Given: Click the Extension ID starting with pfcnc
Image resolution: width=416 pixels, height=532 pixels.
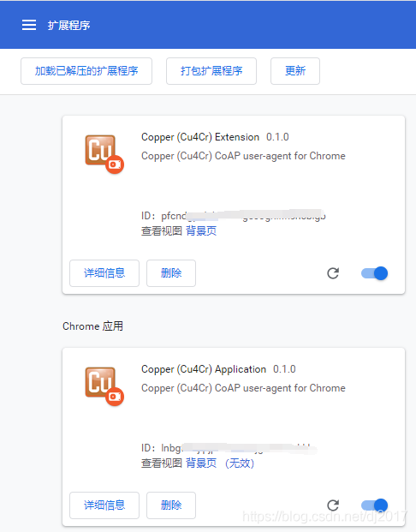Looking at the screenshot, I should point(234,215).
